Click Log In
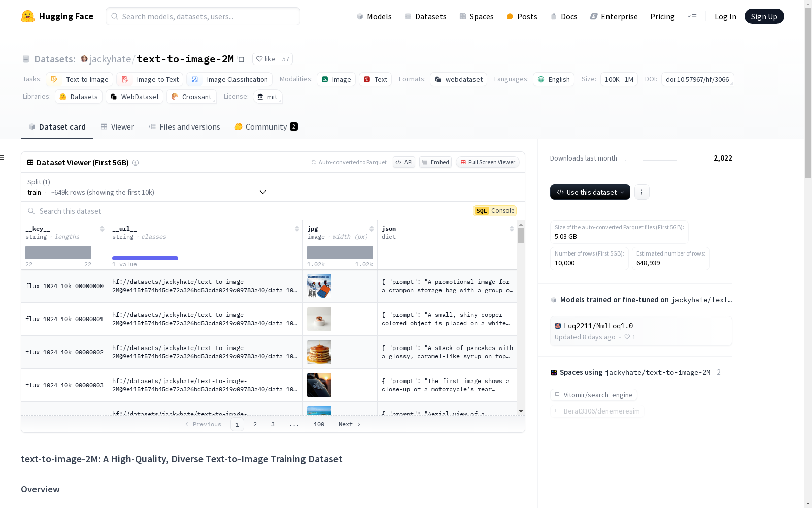The width and height of the screenshot is (812, 508). pyautogui.click(x=725, y=16)
